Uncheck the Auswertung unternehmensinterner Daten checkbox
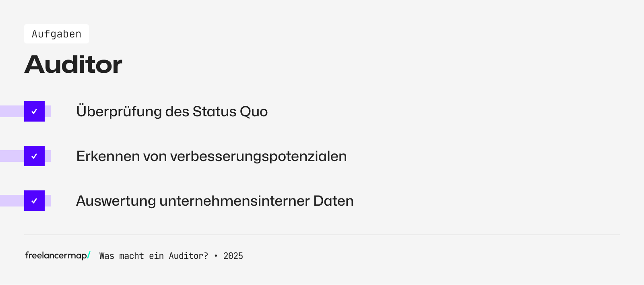This screenshot has height=285, width=644. tap(34, 201)
